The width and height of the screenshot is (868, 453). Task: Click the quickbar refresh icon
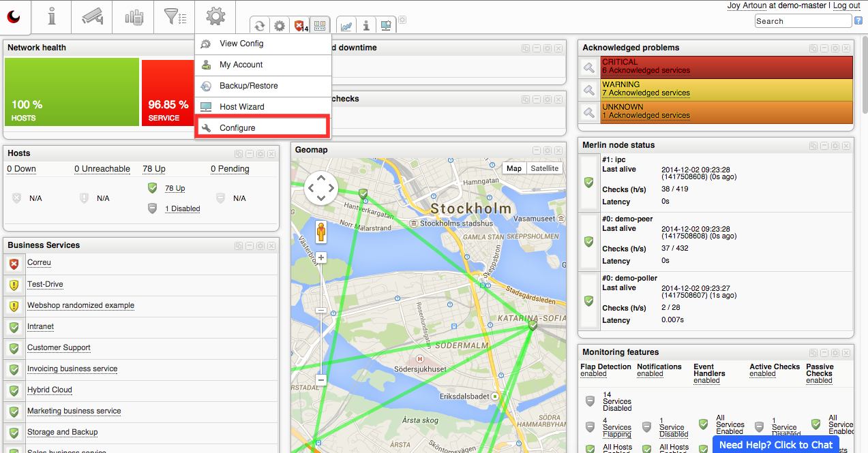(259, 26)
